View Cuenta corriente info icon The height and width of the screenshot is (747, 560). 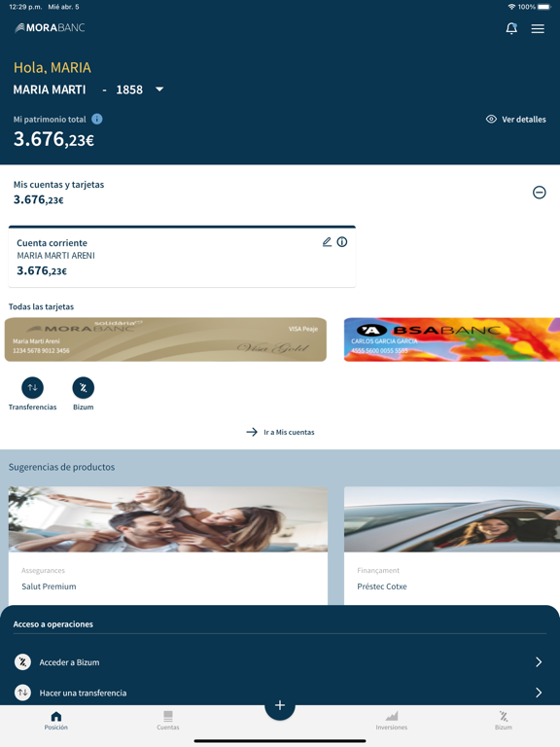tap(342, 242)
